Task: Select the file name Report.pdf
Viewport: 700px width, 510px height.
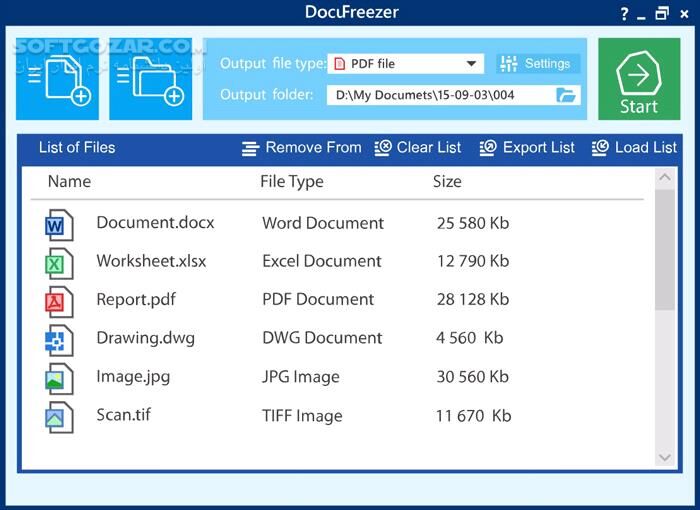Action: [x=136, y=300]
